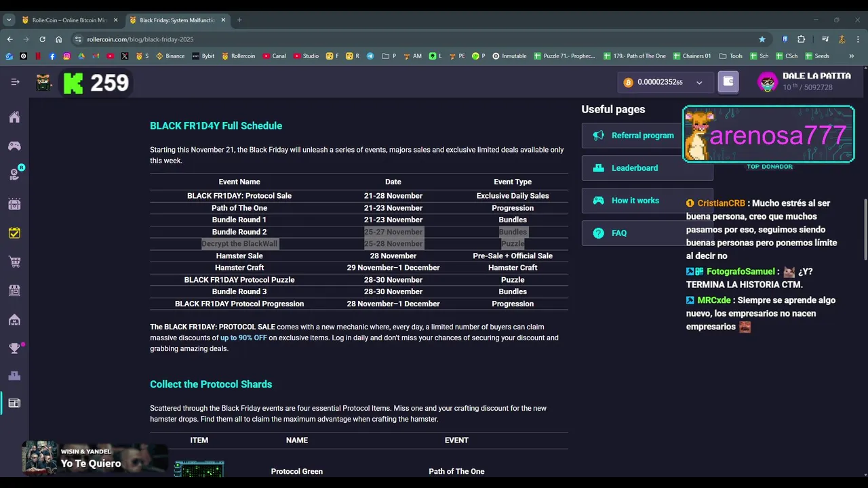This screenshot has width=868, height=488.
Task: Open the Bybit bookmark
Action: (203, 56)
